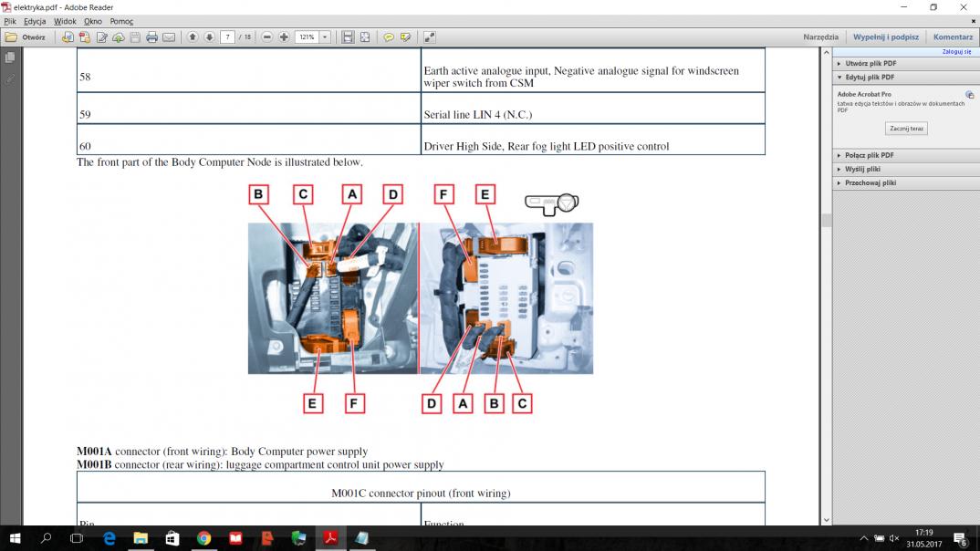The width and height of the screenshot is (980, 551).
Task: Click the vertical scrollbar down arrow
Action: tap(827, 520)
